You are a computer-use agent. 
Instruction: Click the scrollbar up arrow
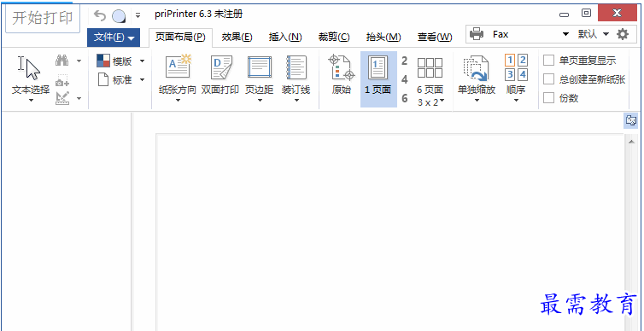click(x=631, y=142)
